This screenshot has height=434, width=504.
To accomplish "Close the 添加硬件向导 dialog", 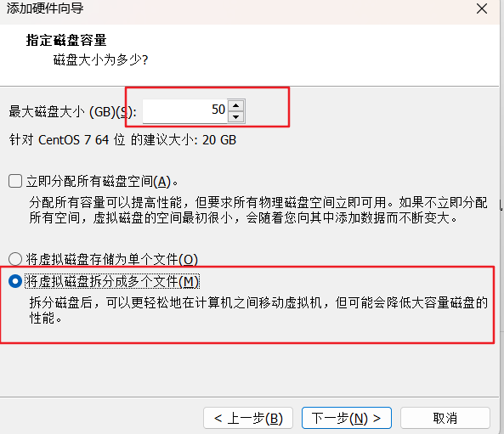I will (482, 8).
